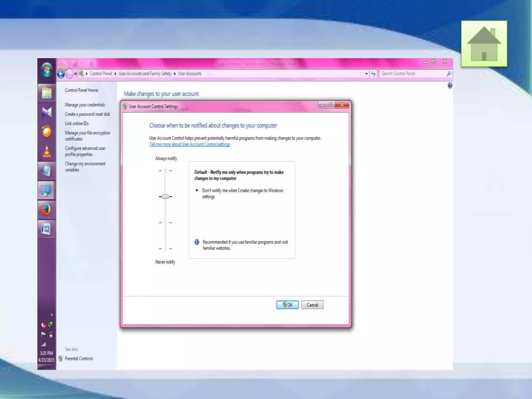Click the Action Center flag tray icon
This screenshot has height=399, width=532.
point(43,334)
